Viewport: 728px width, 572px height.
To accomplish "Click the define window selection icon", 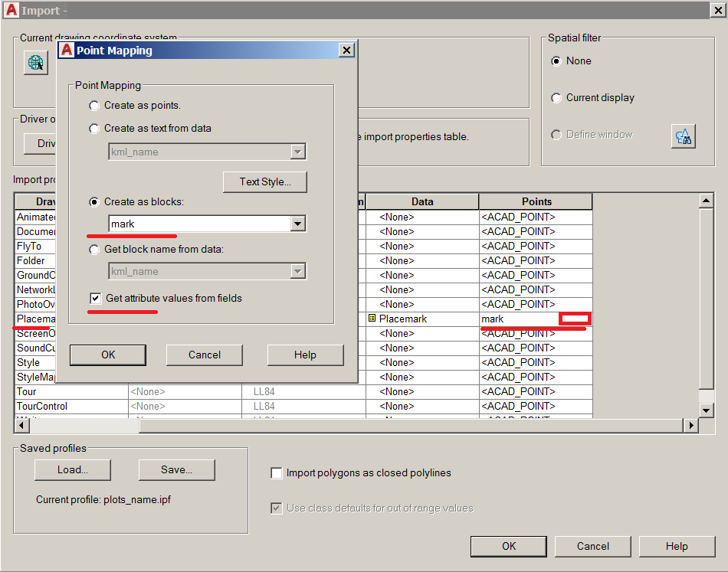I will coord(683,136).
